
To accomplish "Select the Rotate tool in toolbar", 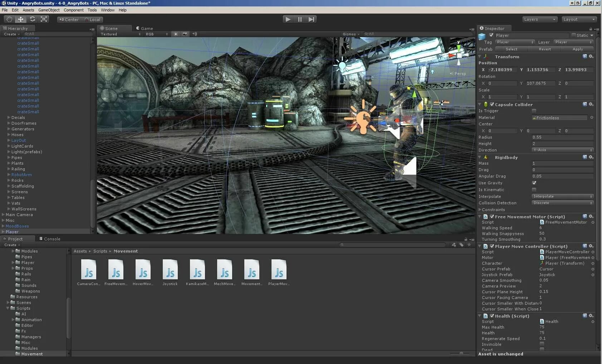I will tap(33, 19).
